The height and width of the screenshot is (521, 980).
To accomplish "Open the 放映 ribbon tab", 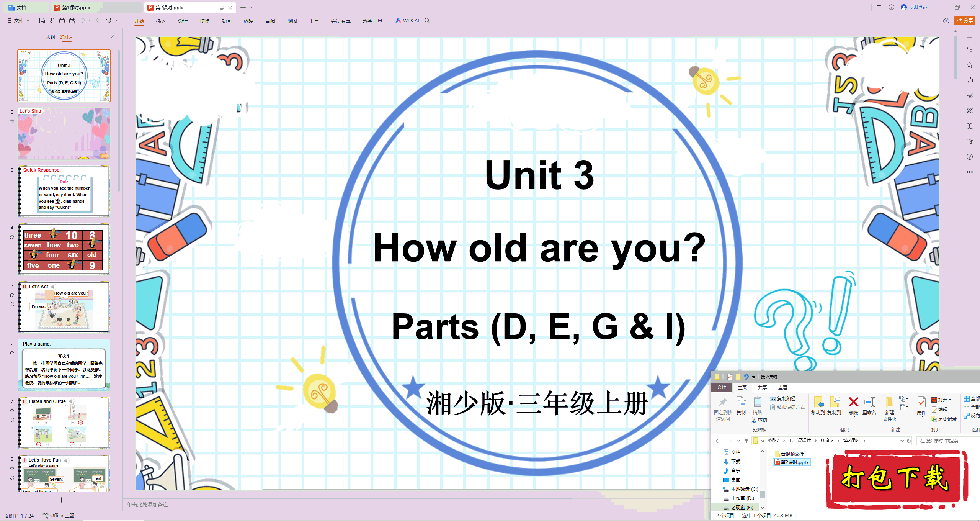I will tap(248, 21).
